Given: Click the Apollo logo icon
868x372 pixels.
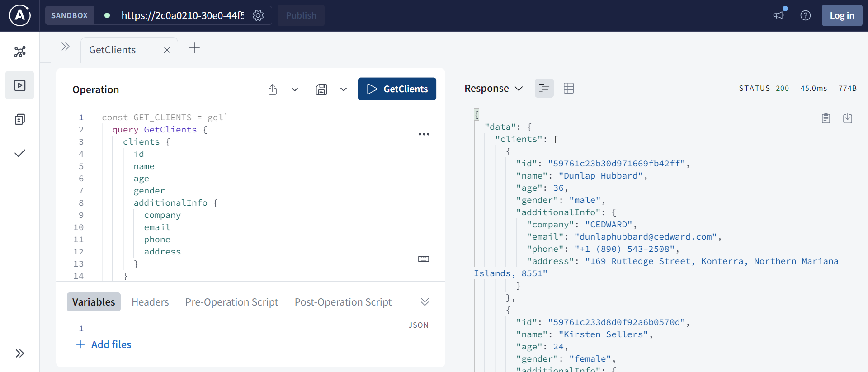Looking at the screenshot, I should [20, 15].
